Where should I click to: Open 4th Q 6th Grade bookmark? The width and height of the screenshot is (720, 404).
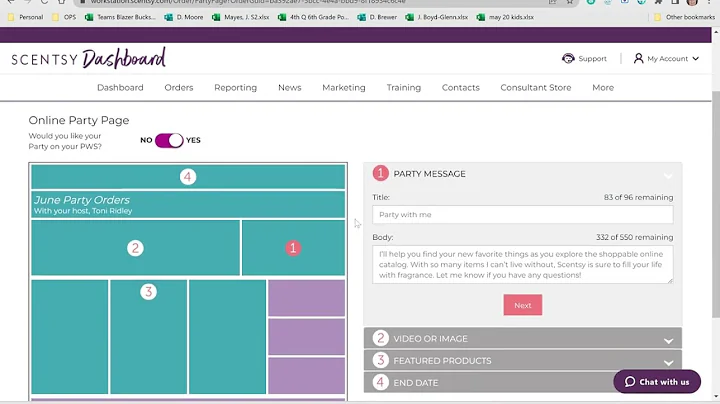313,17
